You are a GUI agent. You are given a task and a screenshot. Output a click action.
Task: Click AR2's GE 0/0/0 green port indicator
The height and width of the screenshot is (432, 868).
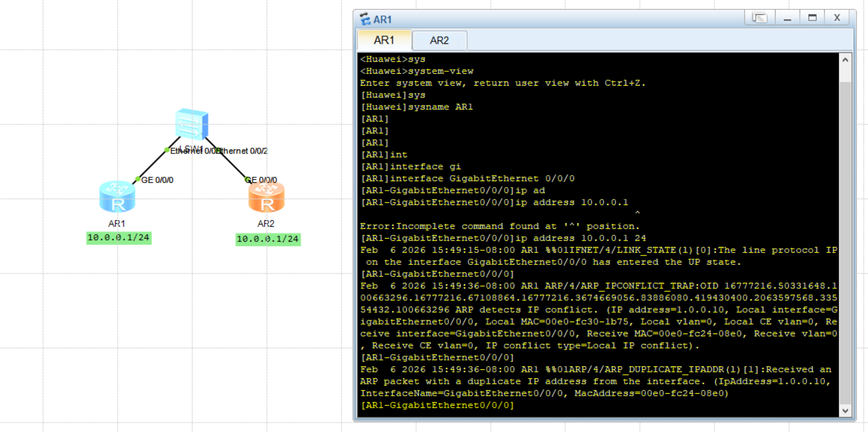pyautogui.click(x=247, y=179)
